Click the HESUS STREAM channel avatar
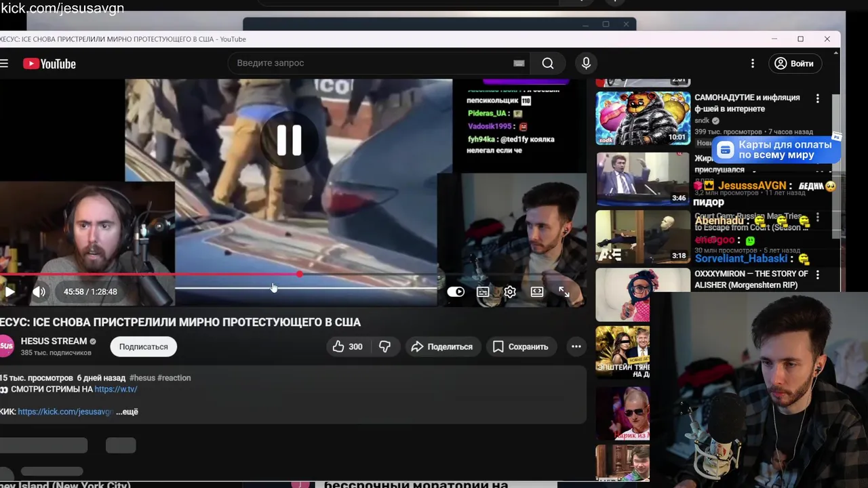This screenshot has height=488, width=868. pyautogui.click(x=6, y=346)
